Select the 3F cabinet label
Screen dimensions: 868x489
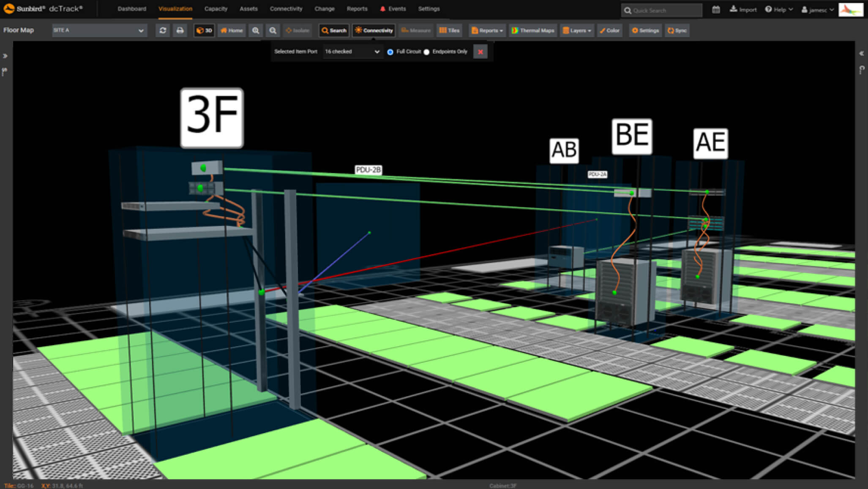click(x=212, y=118)
